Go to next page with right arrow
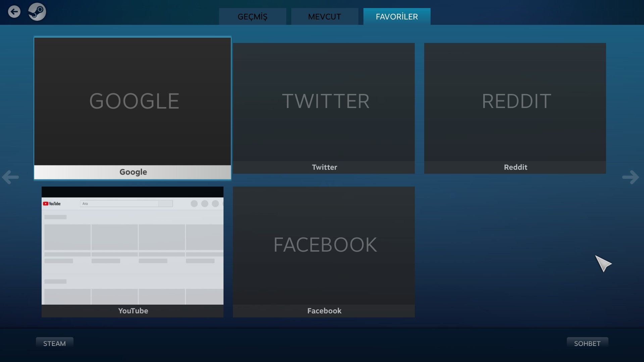The height and width of the screenshot is (362, 644). click(631, 177)
